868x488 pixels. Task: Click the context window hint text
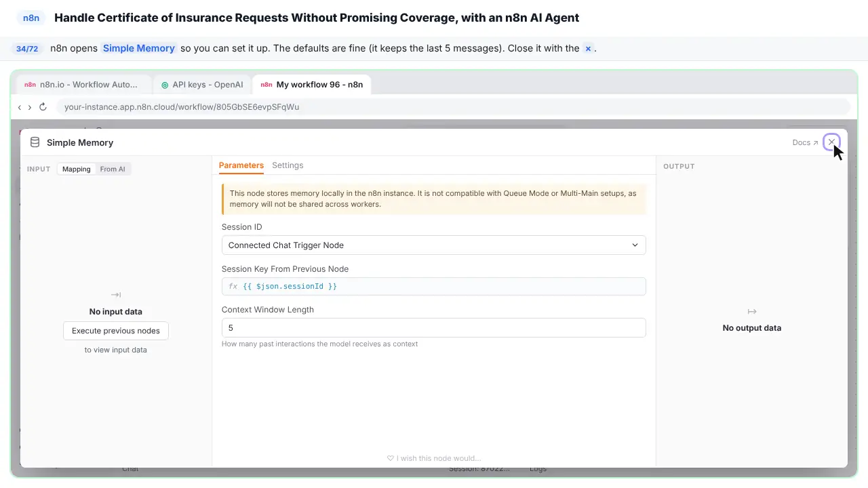319,344
